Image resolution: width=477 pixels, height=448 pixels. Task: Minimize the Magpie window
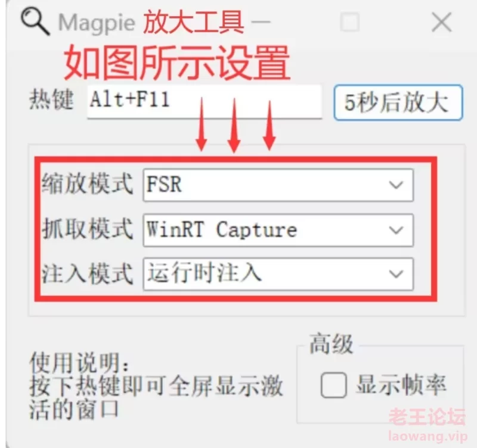261,22
